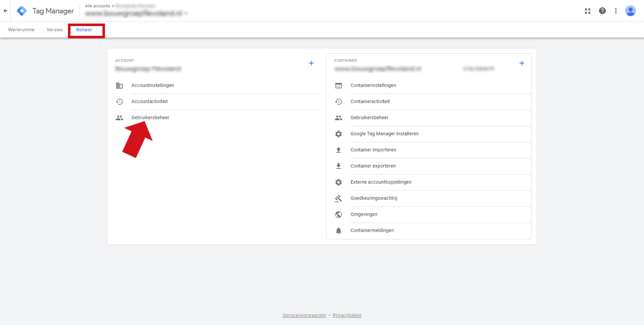644x325 pixels.
Task: Click the Goedkeuringswachtrij gavel icon
Action: [338, 198]
